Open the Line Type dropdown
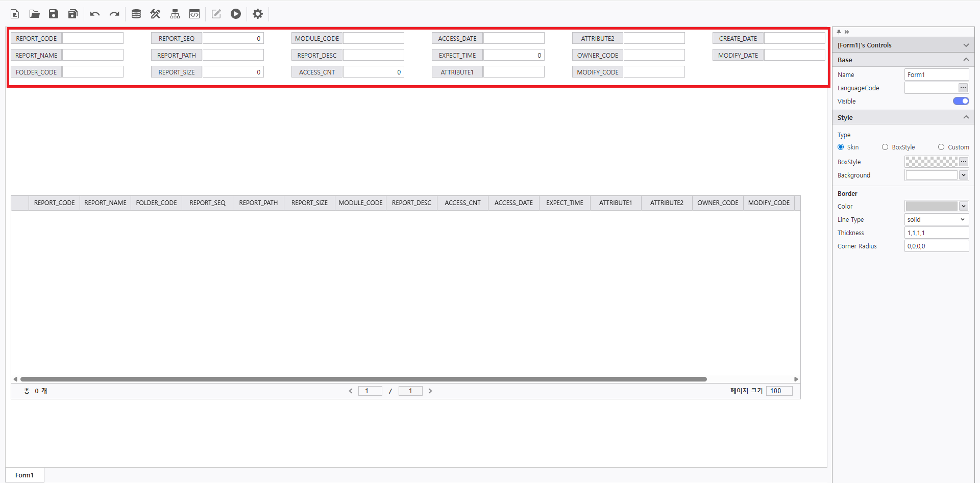Viewport: 980px width, 483px height. click(936, 219)
